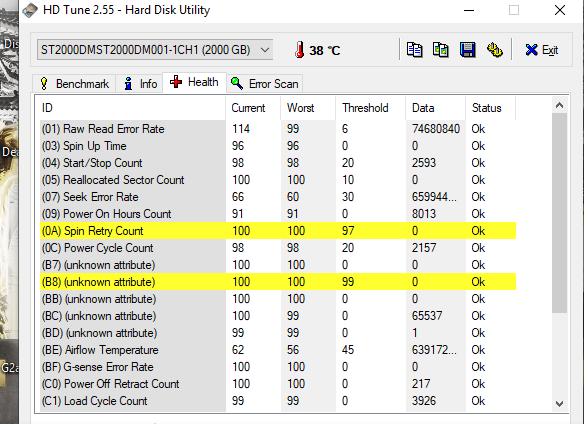The image size is (584, 424).
Task: Open the drive selection dropdown
Action: pyautogui.click(x=155, y=50)
